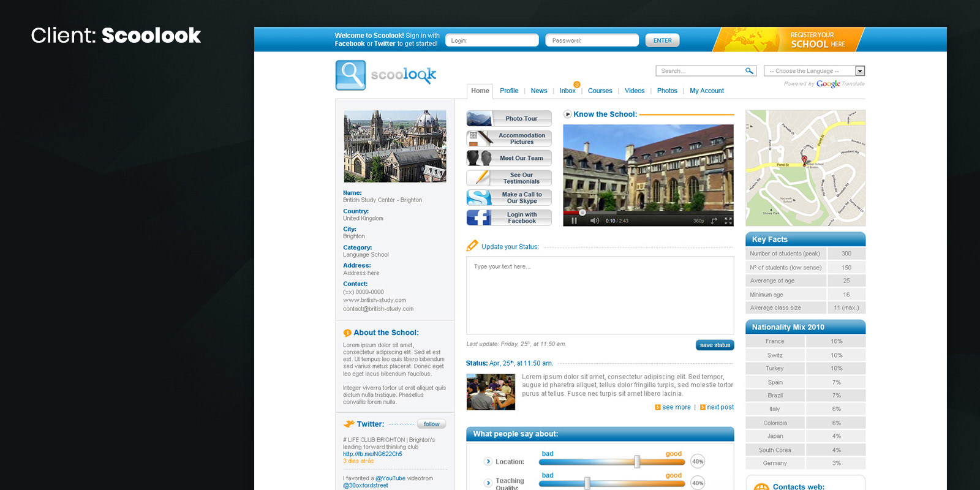Click the Location rating arrow icon
This screenshot has width=980, height=490.
click(x=488, y=461)
